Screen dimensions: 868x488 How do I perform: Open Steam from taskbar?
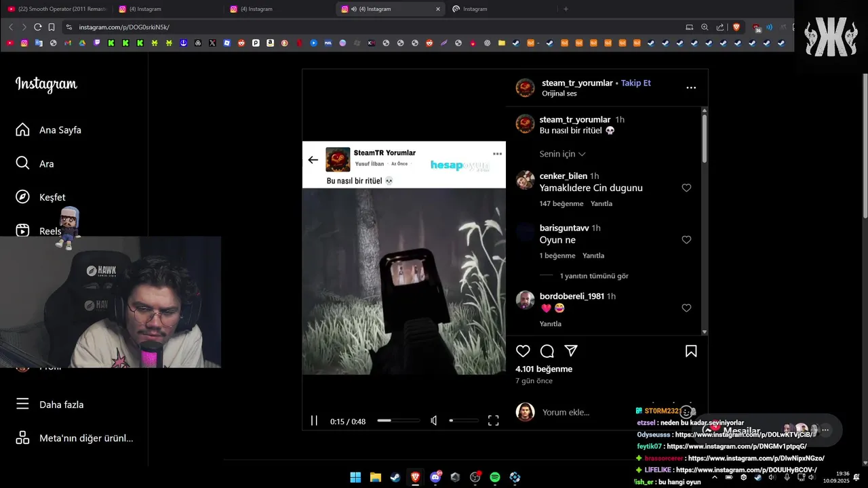coord(395,477)
